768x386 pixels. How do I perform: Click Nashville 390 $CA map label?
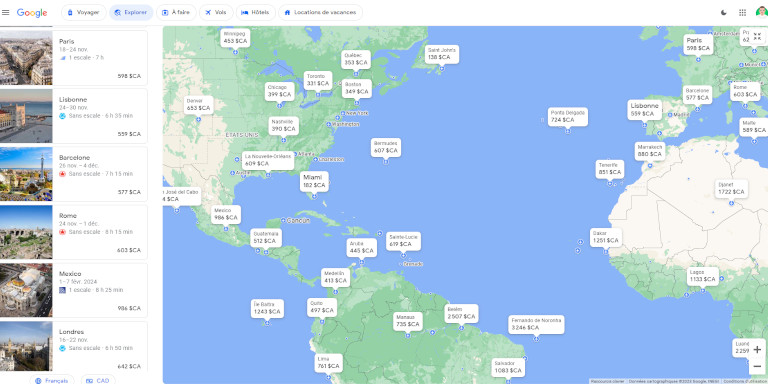284,125
